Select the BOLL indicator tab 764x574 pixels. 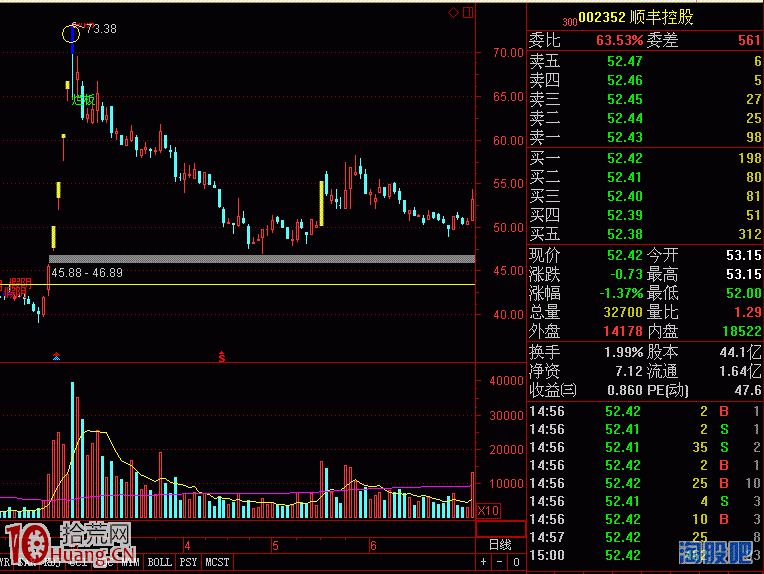pyautogui.click(x=160, y=563)
